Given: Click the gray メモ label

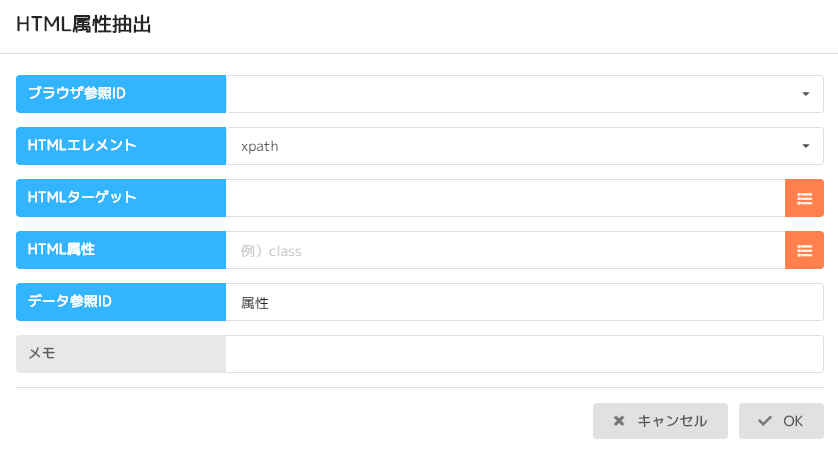Looking at the screenshot, I should [x=121, y=354].
